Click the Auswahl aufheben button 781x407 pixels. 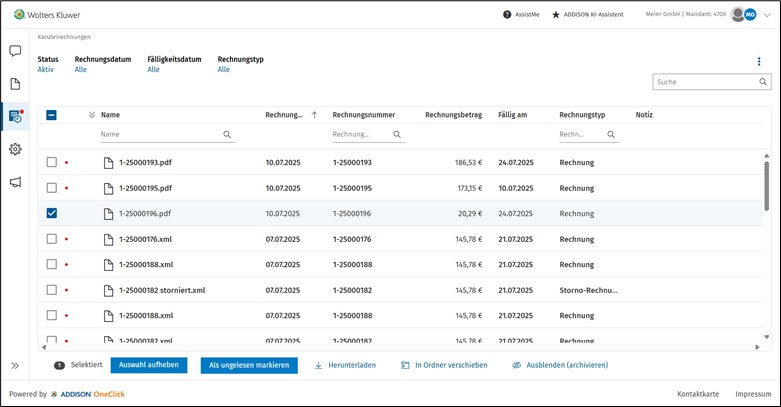pos(148,365)
